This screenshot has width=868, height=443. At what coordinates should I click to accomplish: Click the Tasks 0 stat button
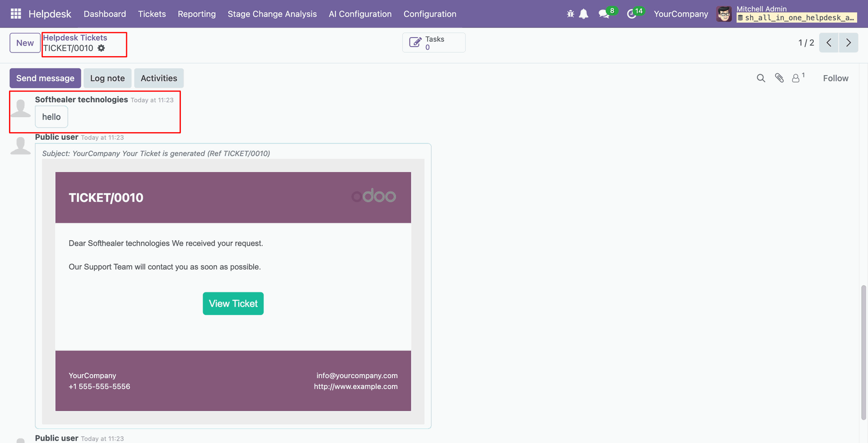[434, 43]
